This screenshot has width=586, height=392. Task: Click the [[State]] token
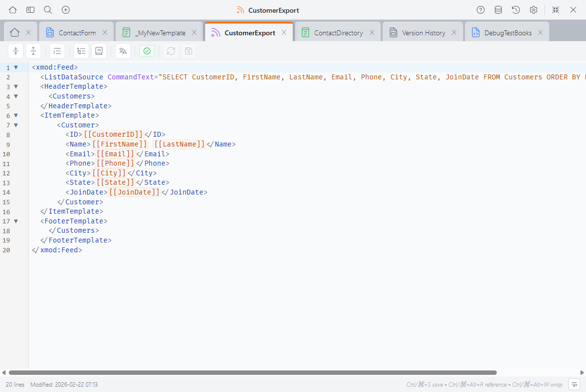(x=115, y=182)
